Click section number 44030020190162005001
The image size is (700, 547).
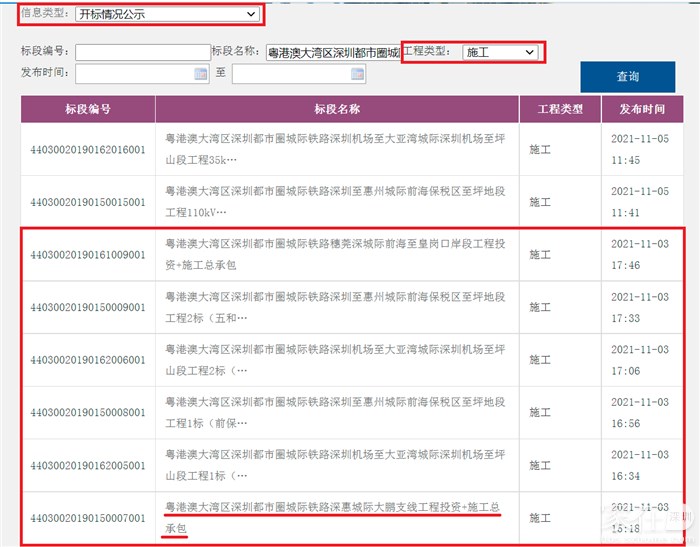pyautogui.click(x=89, y=465)
